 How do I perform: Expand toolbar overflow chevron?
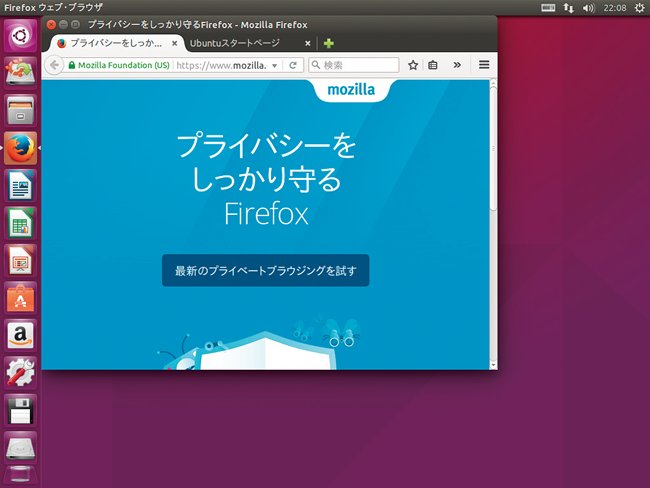(x=457, y=65)
